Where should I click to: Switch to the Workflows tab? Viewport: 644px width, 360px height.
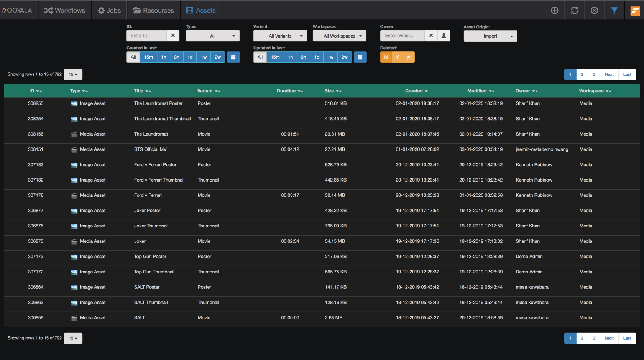pyautogui.click(x=64, y=10)
